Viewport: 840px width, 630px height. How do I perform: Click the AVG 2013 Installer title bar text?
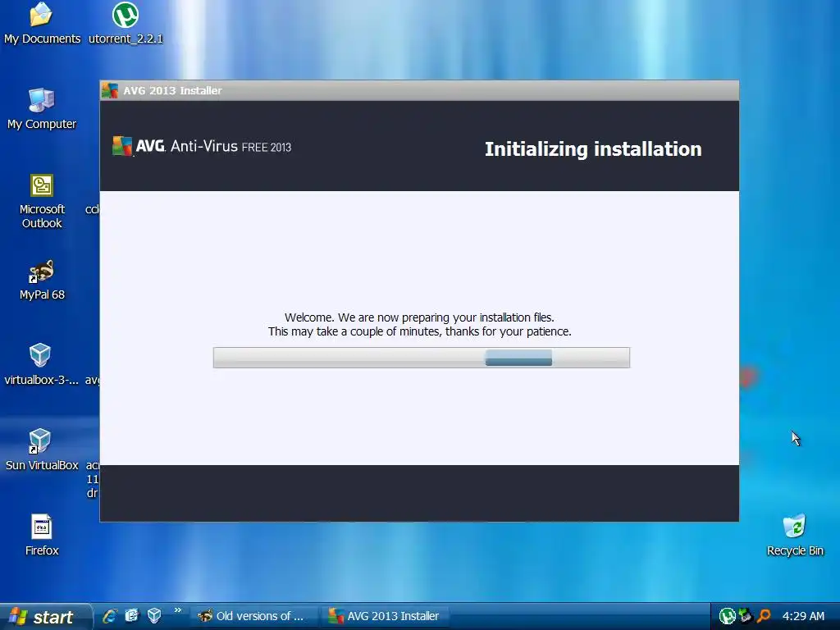172,90
